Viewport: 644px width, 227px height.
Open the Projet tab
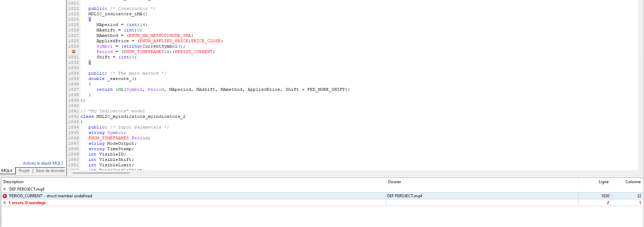point(24,171)
